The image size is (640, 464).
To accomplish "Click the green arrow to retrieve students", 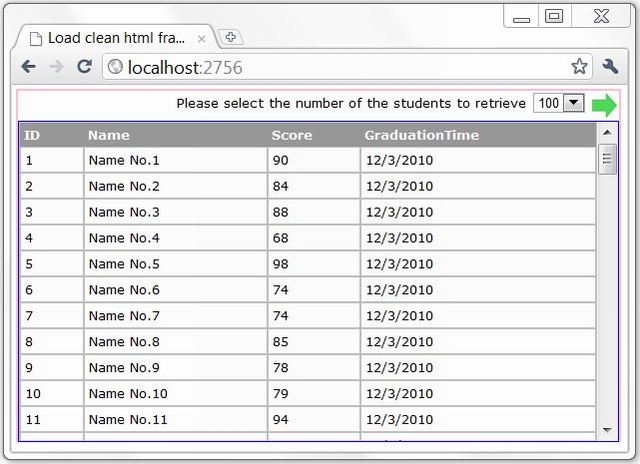I will pos(604,105).
